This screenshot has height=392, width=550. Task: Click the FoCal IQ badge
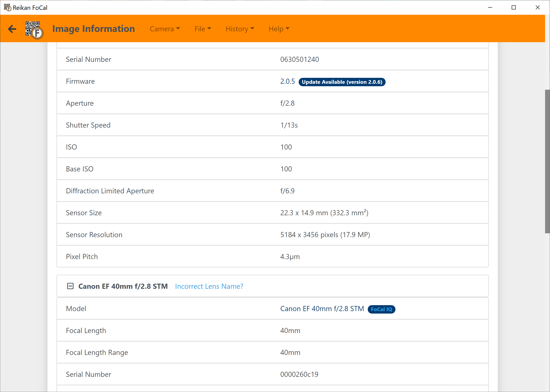[x=381, y=309]
